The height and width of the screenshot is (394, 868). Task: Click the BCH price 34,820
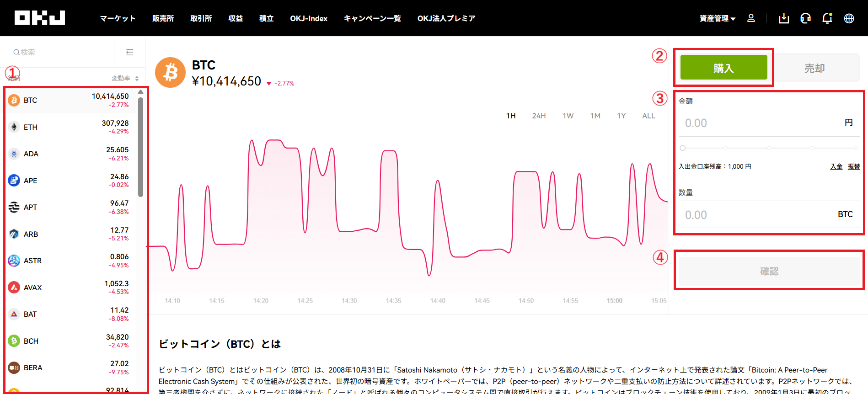[x=118, y=337]
